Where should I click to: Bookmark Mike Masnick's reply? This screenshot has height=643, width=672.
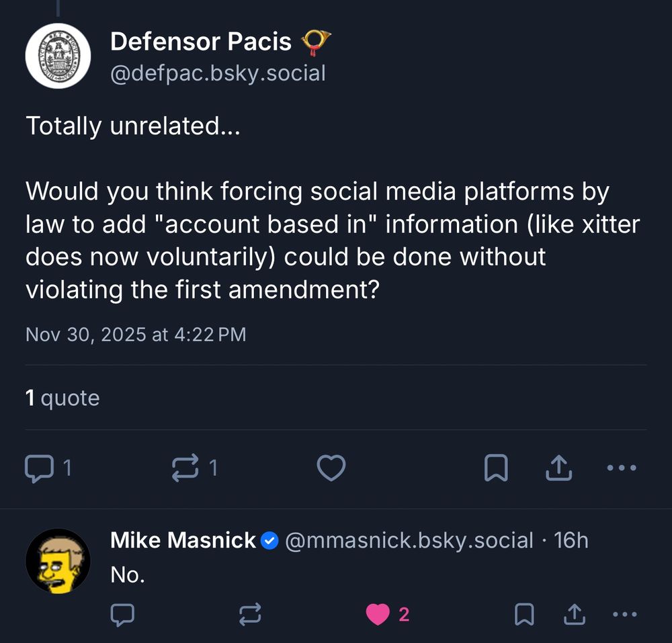[525, 615]
